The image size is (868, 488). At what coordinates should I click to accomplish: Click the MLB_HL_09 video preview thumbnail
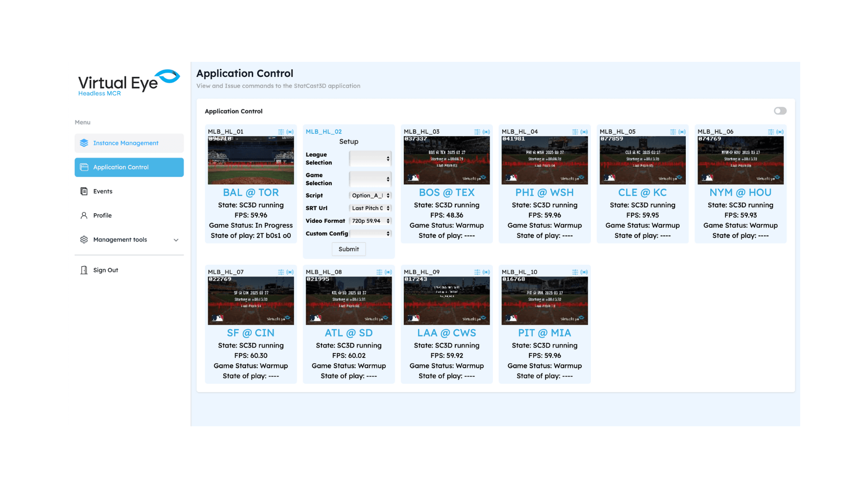click(447, 301)
